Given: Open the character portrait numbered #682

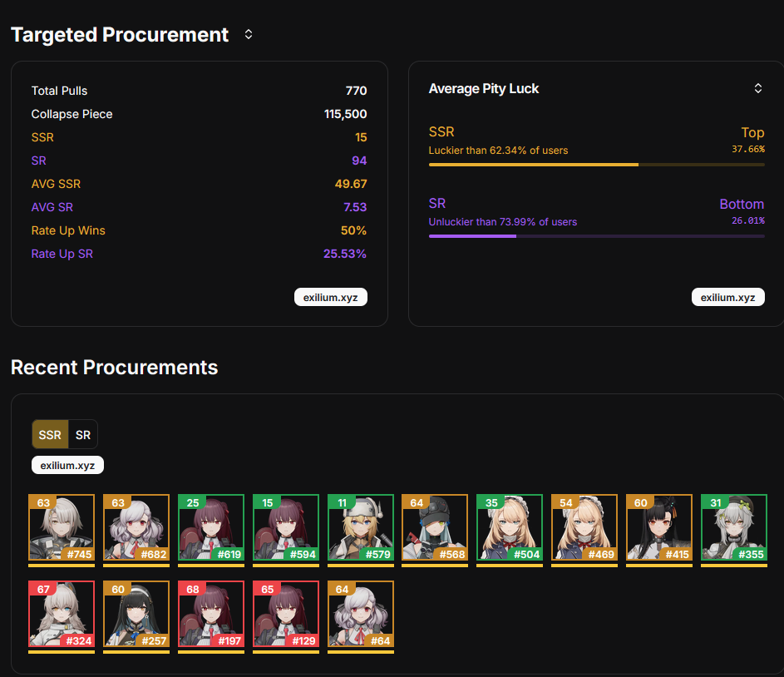Looking at the screenshot, I should 136,527.
